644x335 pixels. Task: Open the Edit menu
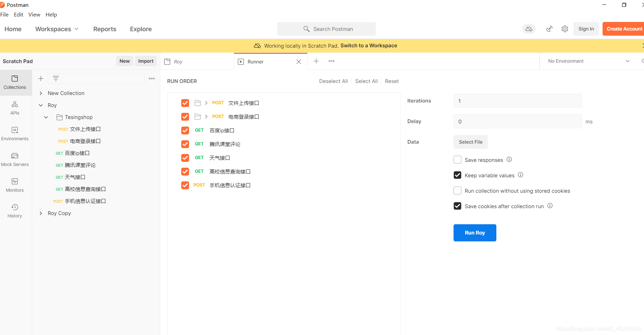click(18, 14)
